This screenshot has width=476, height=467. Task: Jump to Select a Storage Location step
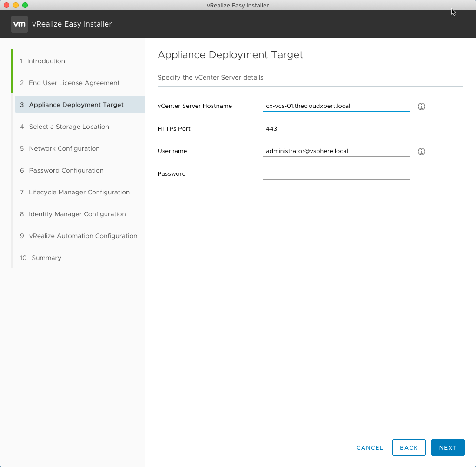click(69, 127)
